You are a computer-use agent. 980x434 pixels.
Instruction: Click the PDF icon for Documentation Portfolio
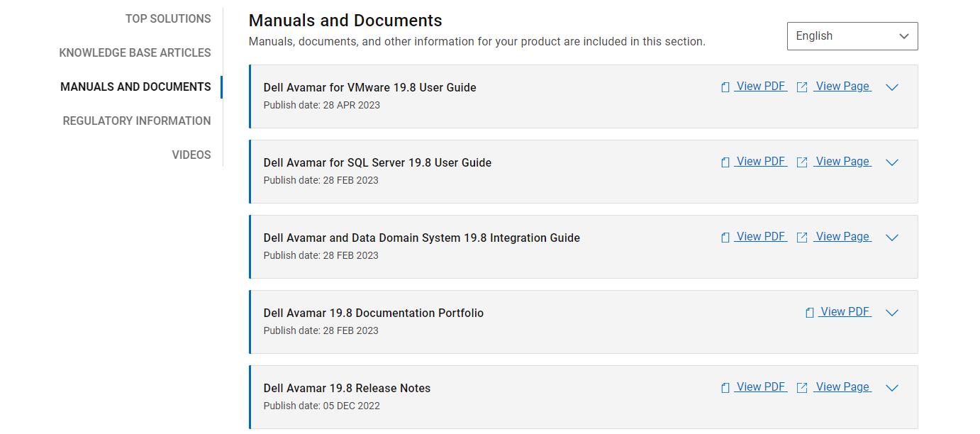tap(809, 311)
